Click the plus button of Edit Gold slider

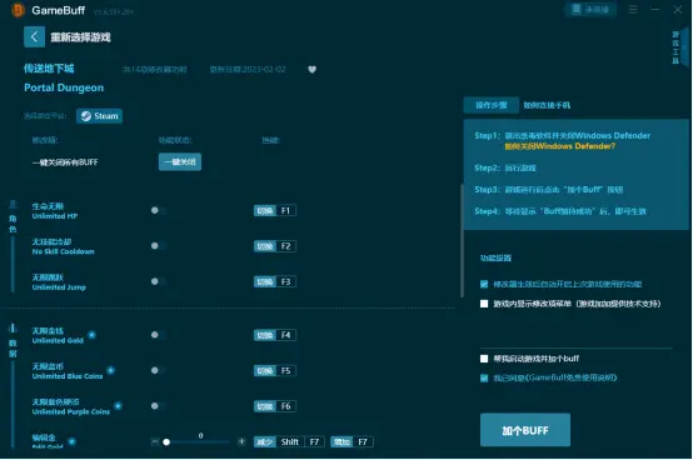[242, 441]
